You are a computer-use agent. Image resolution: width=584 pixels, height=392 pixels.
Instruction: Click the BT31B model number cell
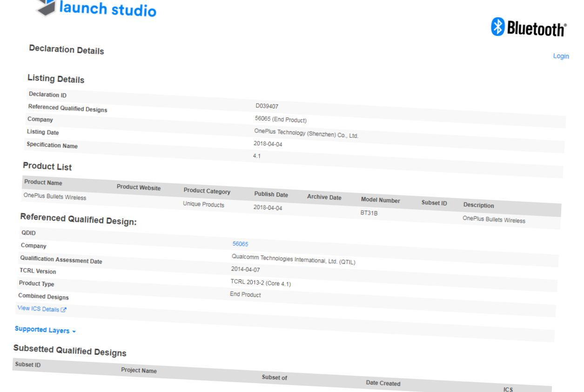click(369, 213)
